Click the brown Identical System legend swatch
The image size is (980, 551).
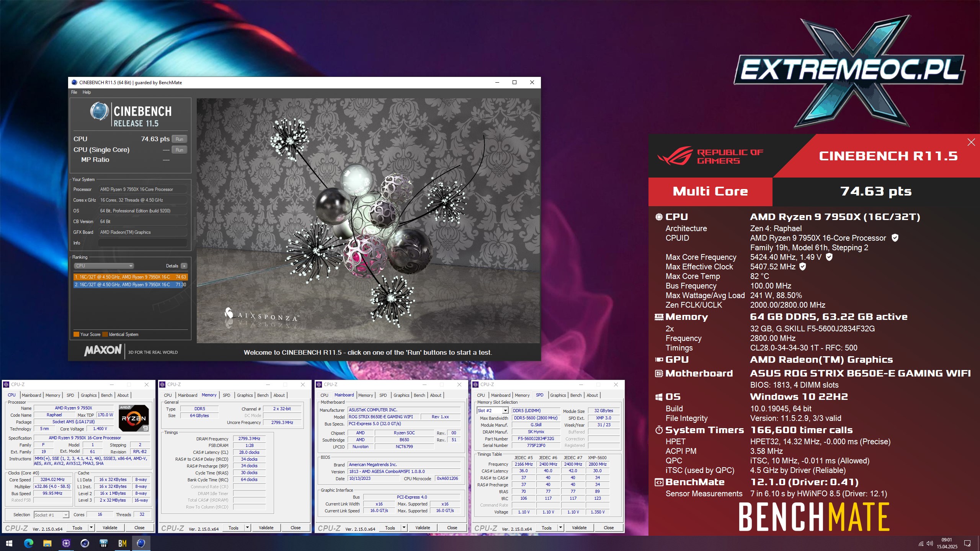(x=105, y=334)
